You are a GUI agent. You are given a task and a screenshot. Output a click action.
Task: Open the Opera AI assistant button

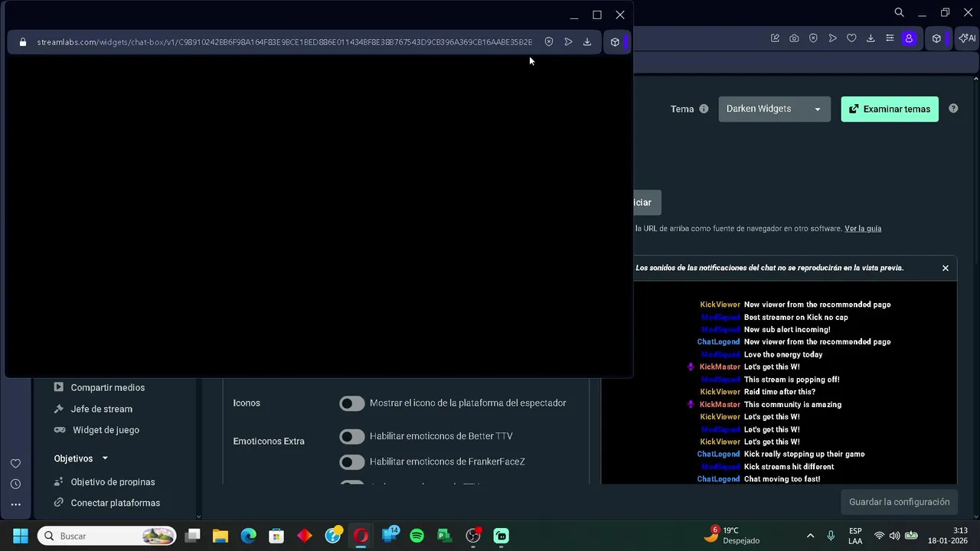tap(968, 38)
